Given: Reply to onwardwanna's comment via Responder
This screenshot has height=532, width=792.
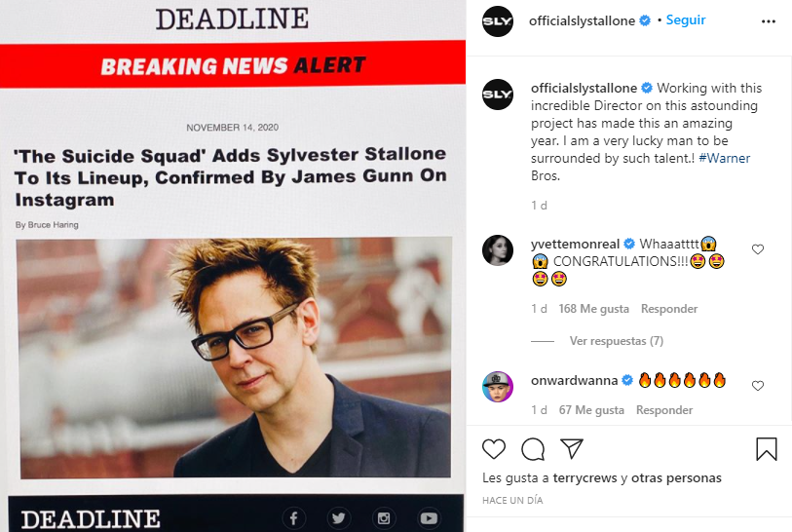Looking at the screenshot, I should pos(664,410).
